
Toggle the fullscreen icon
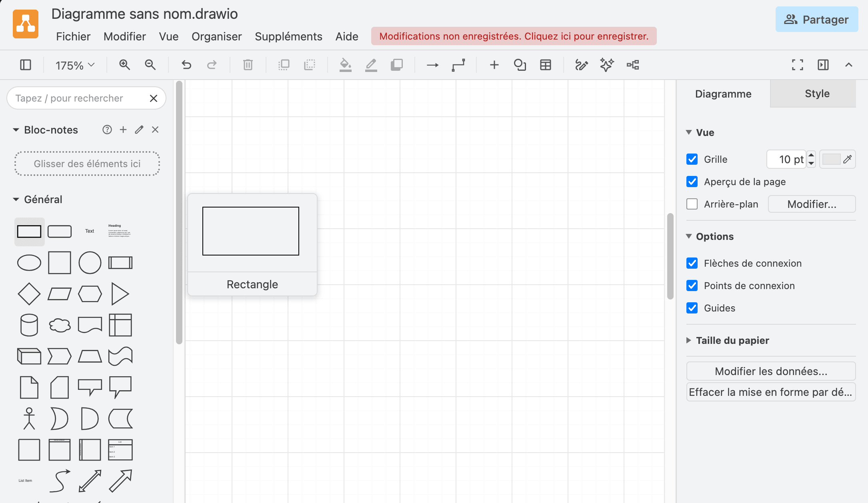797,65
